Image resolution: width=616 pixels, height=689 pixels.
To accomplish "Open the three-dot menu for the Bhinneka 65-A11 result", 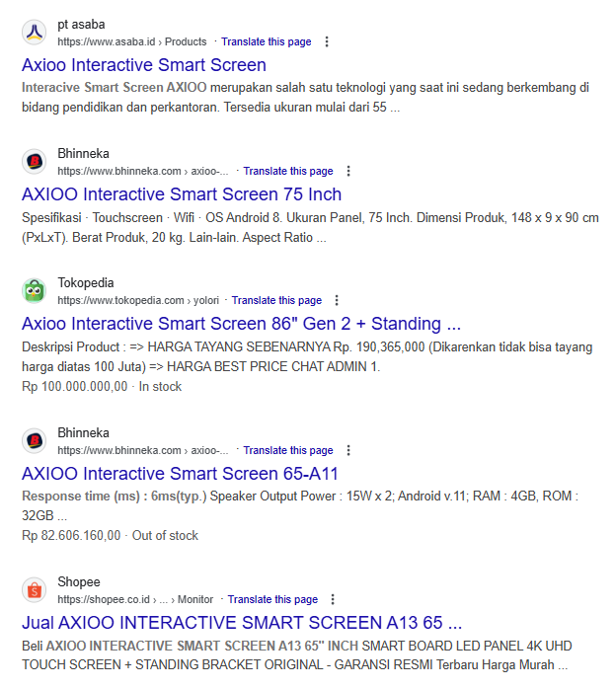I will click(x=348, y=450).
